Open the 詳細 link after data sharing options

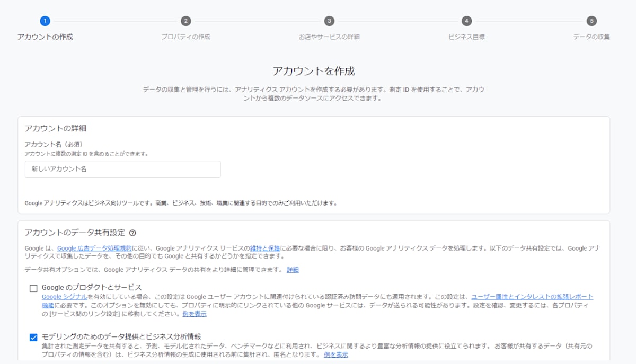[293, 270]
